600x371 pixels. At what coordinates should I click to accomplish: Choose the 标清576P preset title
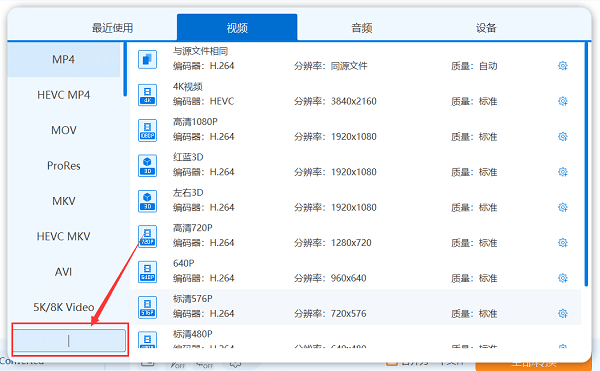[x=192, y=299]
